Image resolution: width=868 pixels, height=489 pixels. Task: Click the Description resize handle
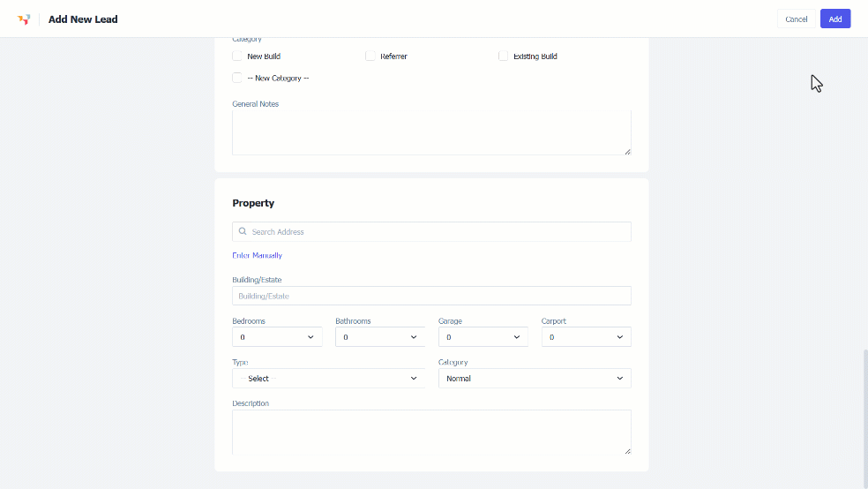(627, 451)
